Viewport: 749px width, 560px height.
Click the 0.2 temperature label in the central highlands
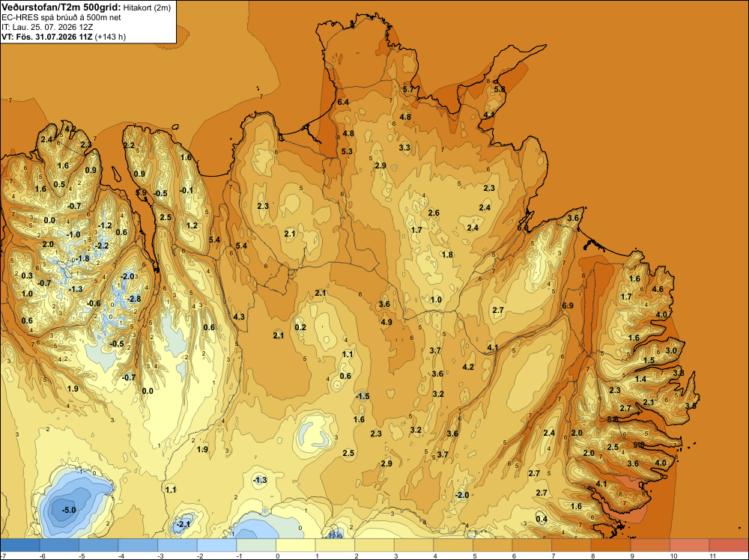(300, 327)
